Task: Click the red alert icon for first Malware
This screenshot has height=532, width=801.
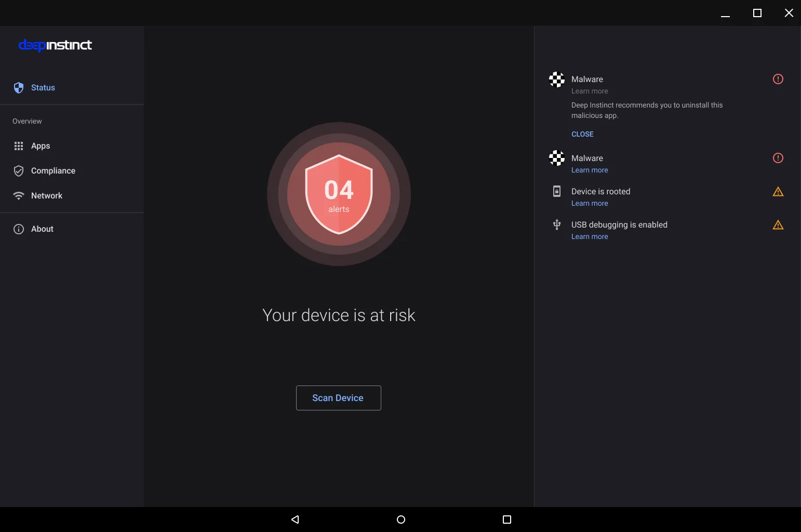Action: tap(778, 79)
